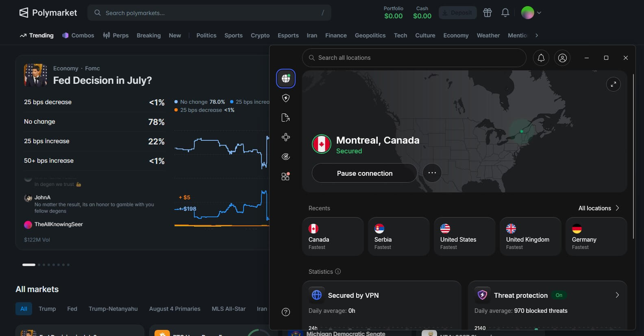
Task: Open JohnA commenter profile
Action: (42, 197)
